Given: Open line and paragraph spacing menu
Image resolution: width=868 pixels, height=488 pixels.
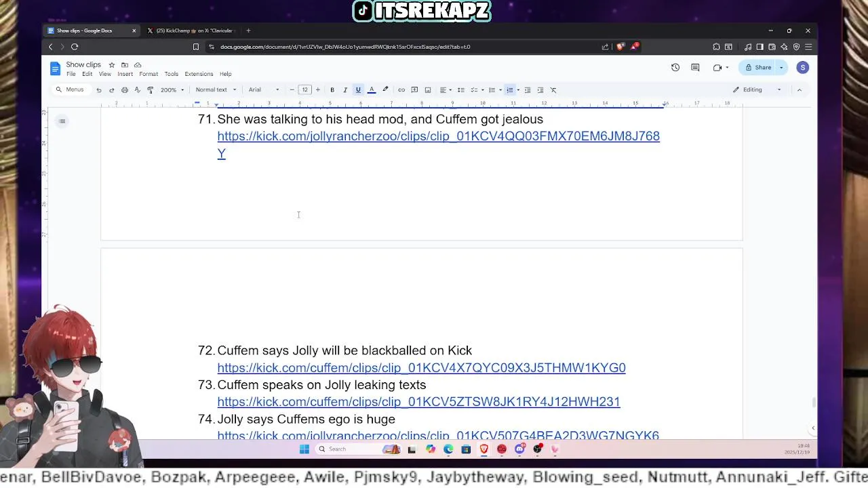Looking at the screenshot, I should pos(461,90).
